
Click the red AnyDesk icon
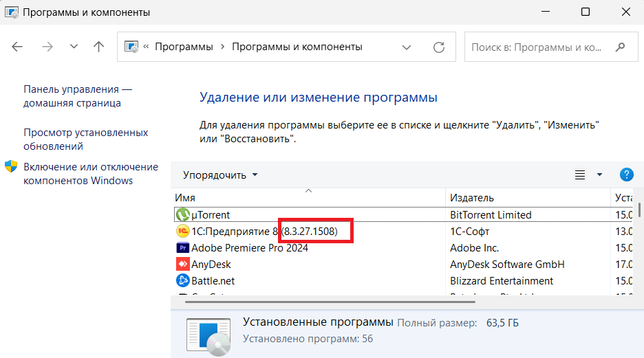183,264
